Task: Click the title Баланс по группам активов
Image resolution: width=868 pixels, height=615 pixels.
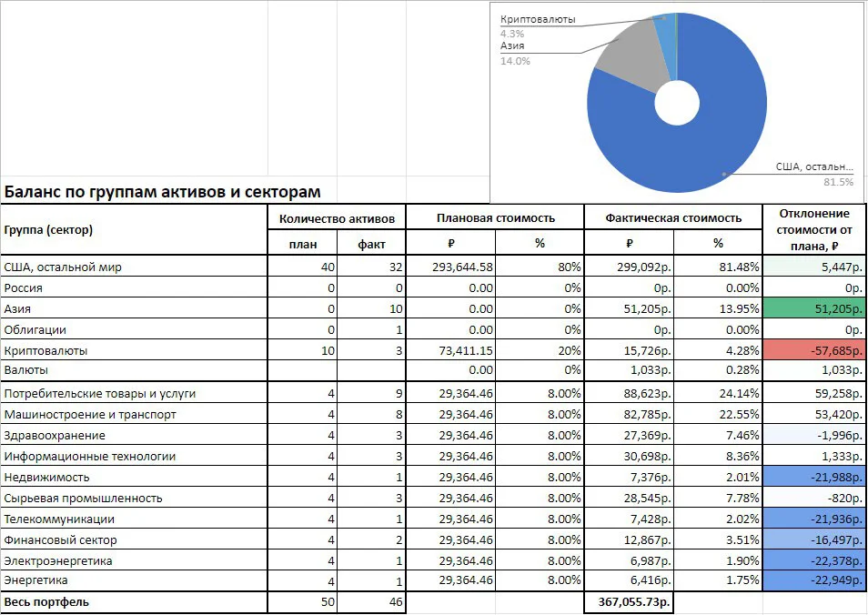Action: [x=162, y=192]
